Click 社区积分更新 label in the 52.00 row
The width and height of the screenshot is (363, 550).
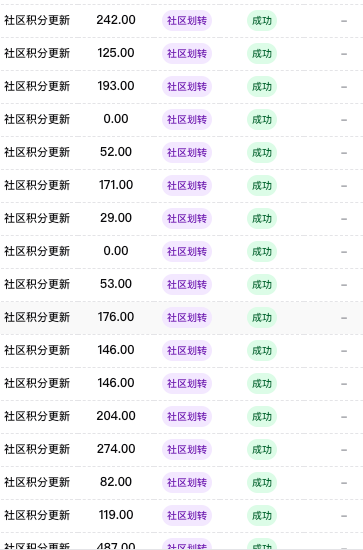tap(37, 152)
